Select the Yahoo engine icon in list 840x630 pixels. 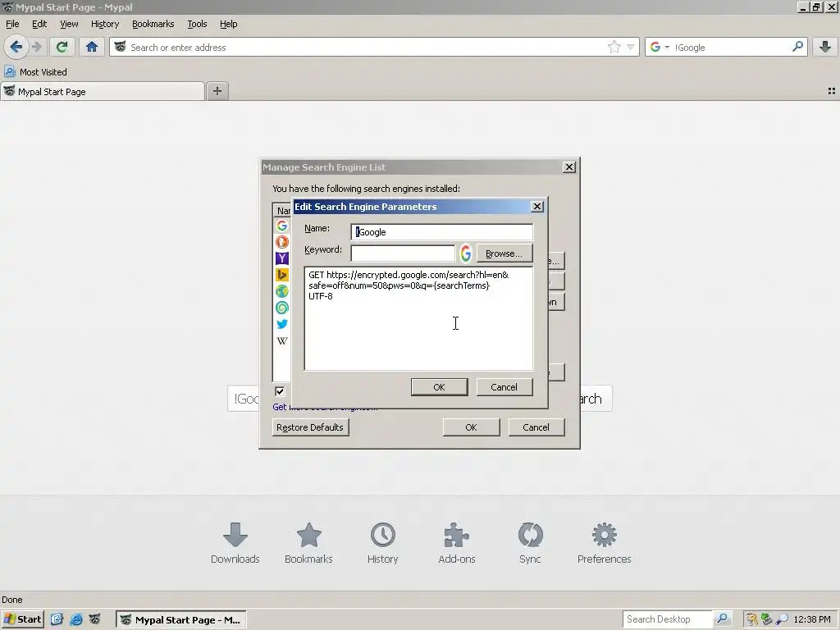[x=282, y=258]
